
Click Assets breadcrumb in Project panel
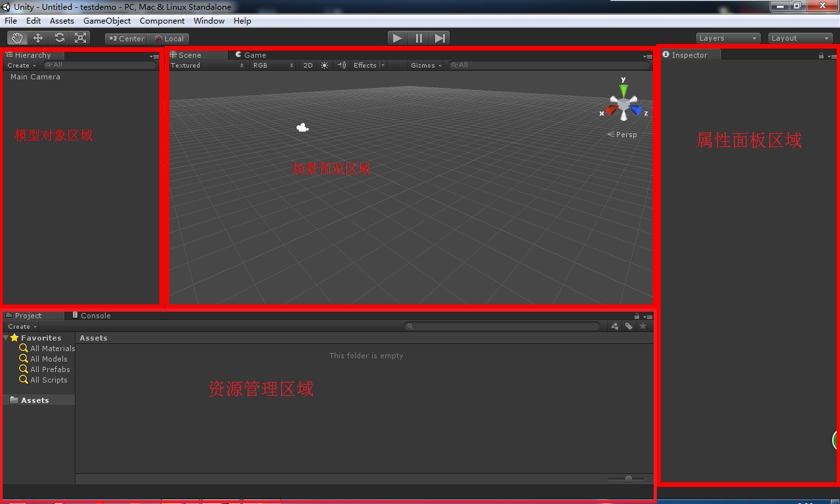(x=93, y=338)
